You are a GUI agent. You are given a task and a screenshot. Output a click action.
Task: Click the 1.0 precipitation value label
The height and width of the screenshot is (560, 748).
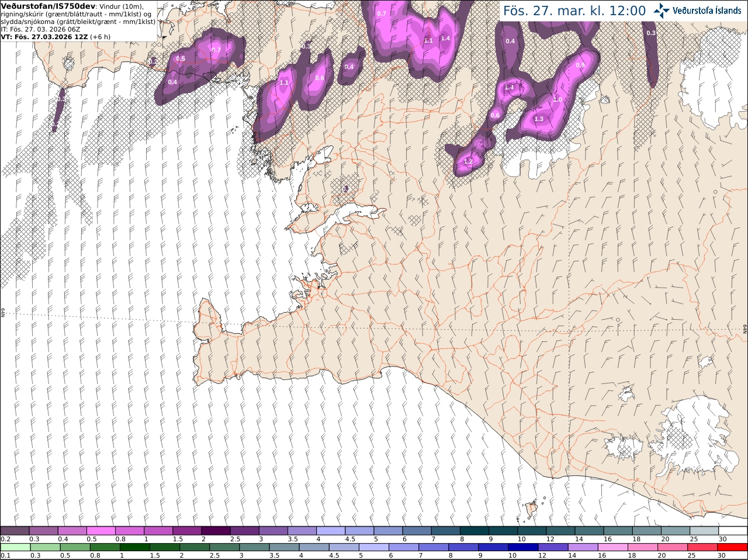pos(557,100)
